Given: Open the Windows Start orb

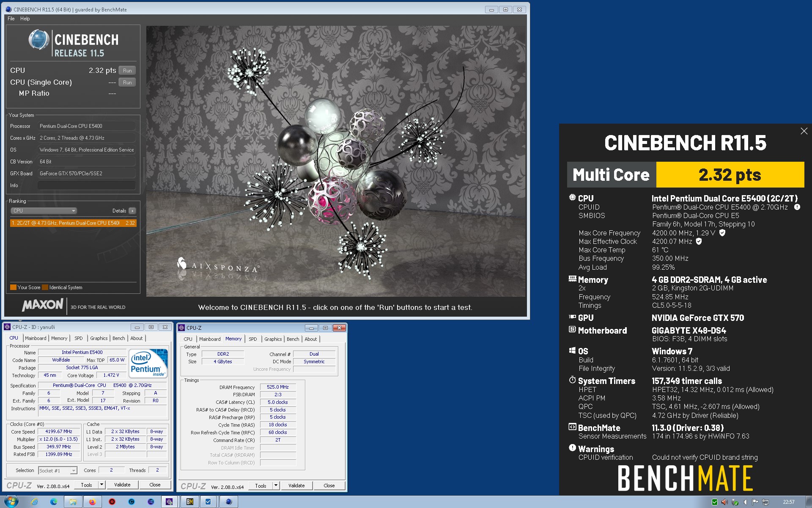Looking at the screenshot, I should (x=11, y=502).
